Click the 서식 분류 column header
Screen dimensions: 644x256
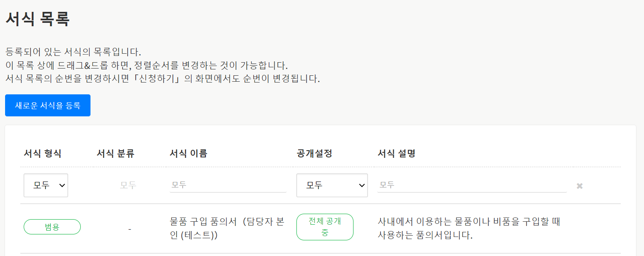pyautogui.click(x=115, y=154)
